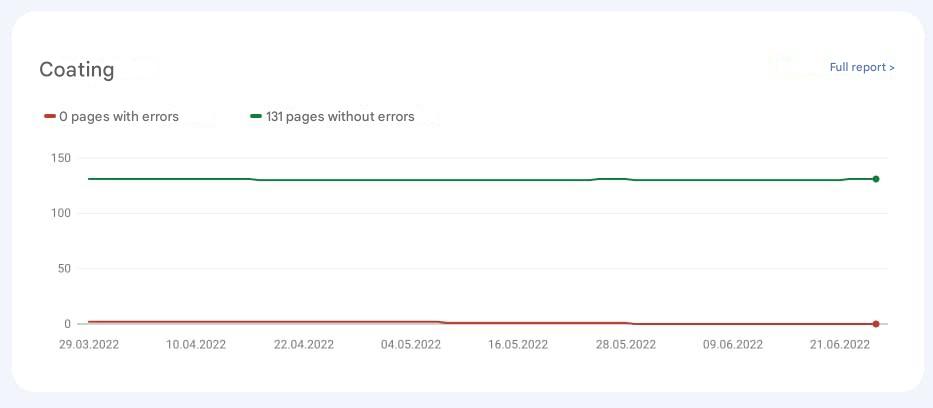
Task: Select the 22.04.2022 axis date
Action: pos(304,345)
